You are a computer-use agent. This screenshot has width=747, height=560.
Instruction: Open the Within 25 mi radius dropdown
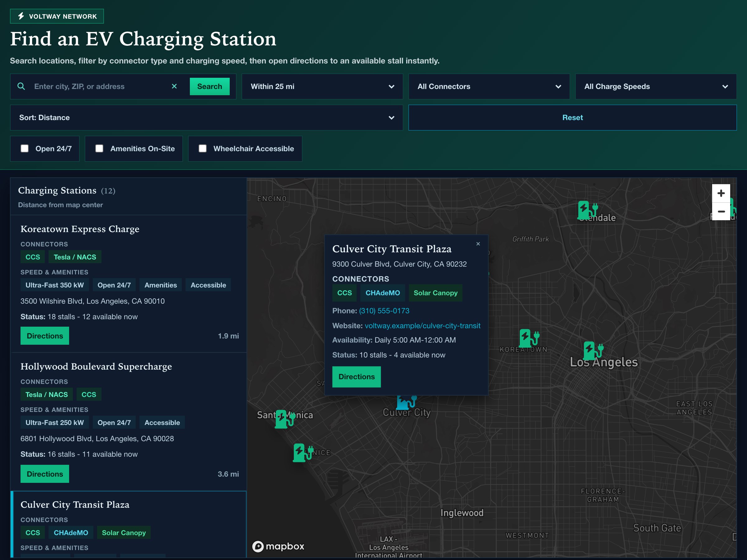coord(322,86)
